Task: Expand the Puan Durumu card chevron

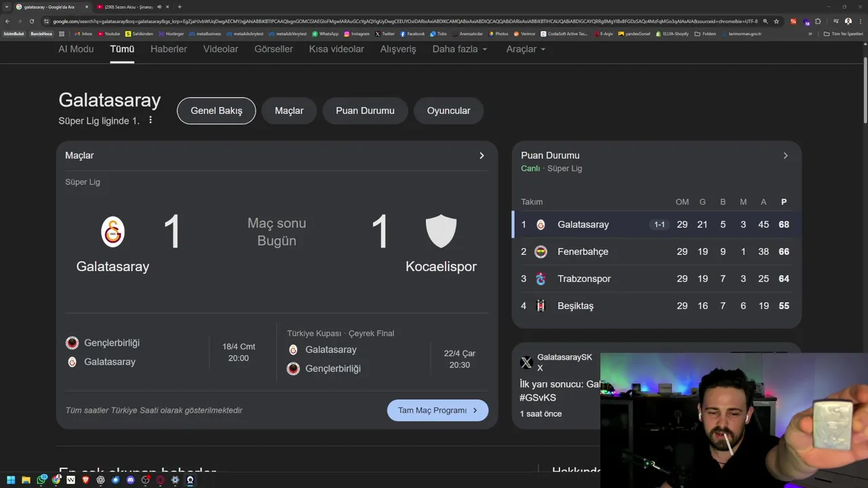Action: [785, 155]
